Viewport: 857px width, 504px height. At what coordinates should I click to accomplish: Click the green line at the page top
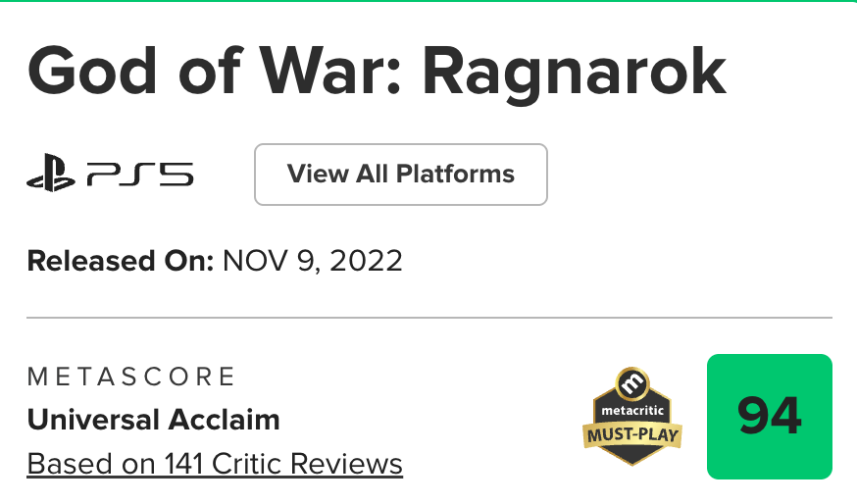[x=428, y=1]
